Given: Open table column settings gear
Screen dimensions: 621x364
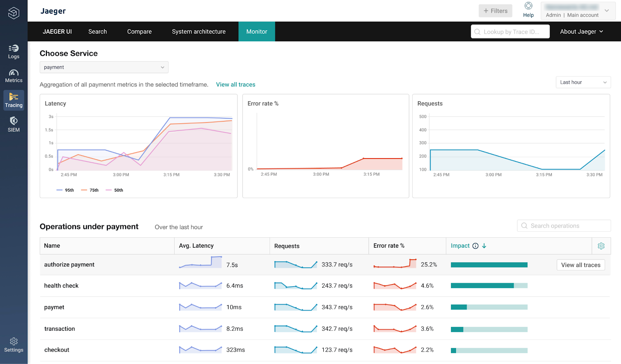Looking at the screenshot, I should click(x=601, y=246).
